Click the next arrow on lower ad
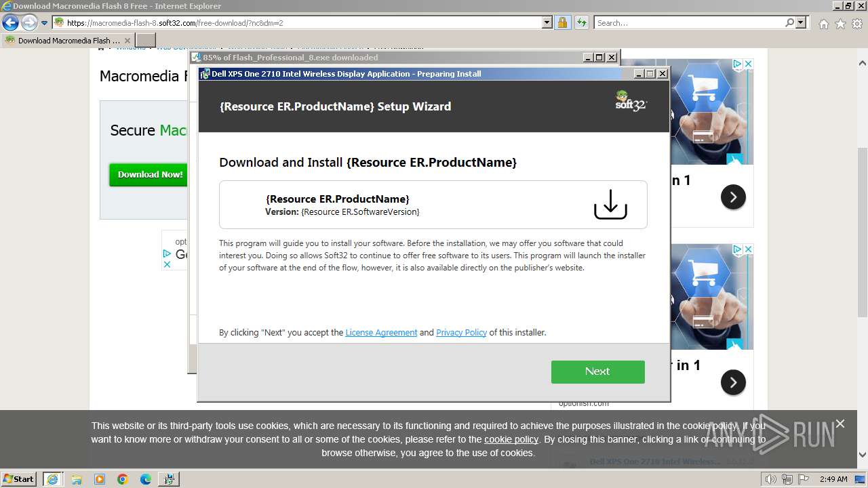 click(x=733, y=382)
